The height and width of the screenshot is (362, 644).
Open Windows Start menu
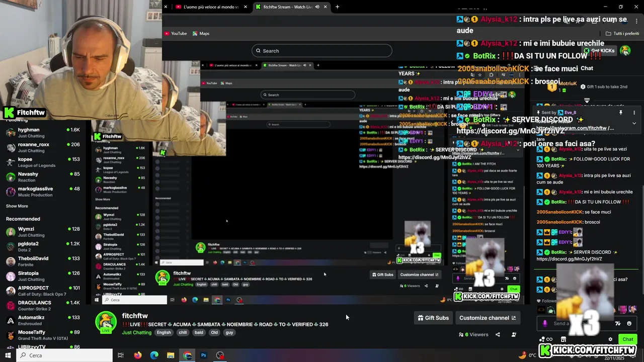click(8, 355)
